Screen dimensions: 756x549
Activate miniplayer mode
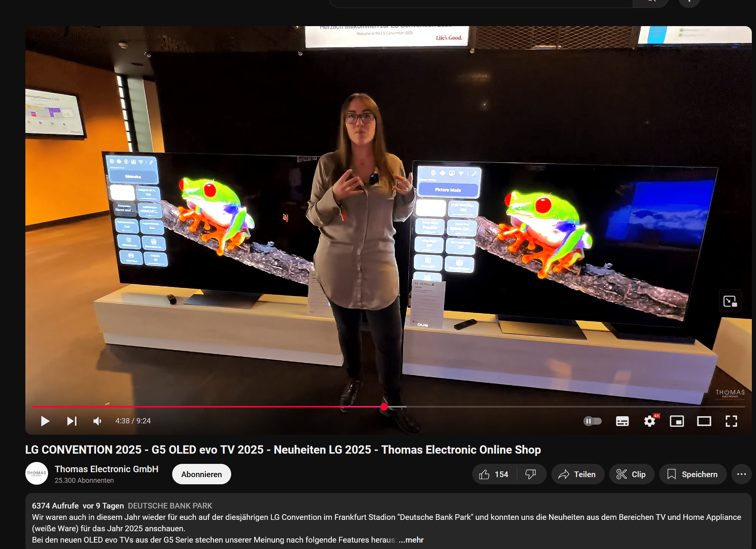[677, 421]
